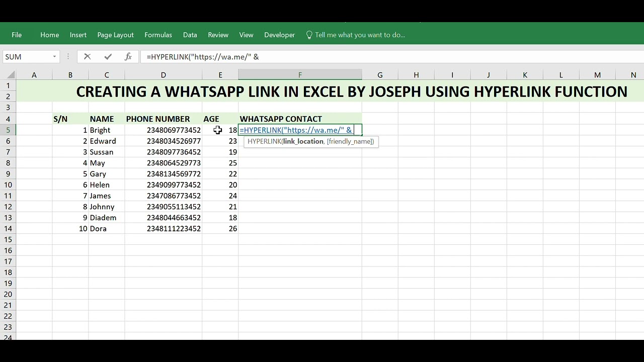Select phone number 2348134569772
The height and width of the screenshot is (362, 644).
click(x=163, y=174)
